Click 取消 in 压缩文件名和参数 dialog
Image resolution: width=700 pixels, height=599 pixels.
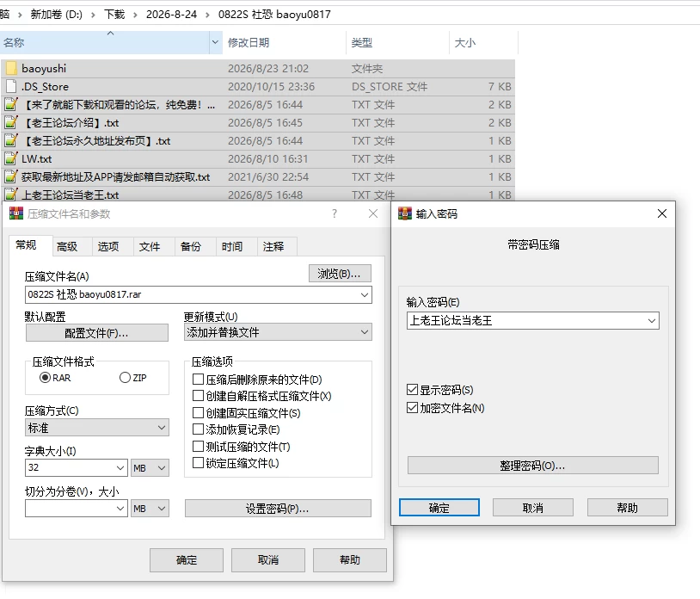click(x=268, y=560)
